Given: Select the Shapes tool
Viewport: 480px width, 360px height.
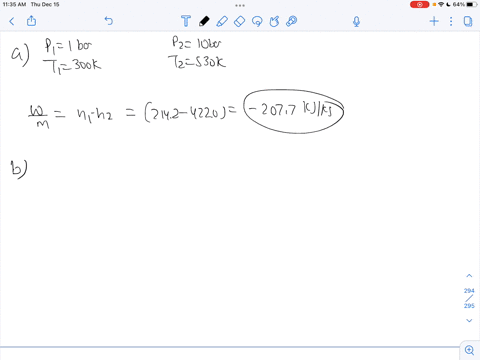Looking at the screenshot, I should tap(274, 21).
